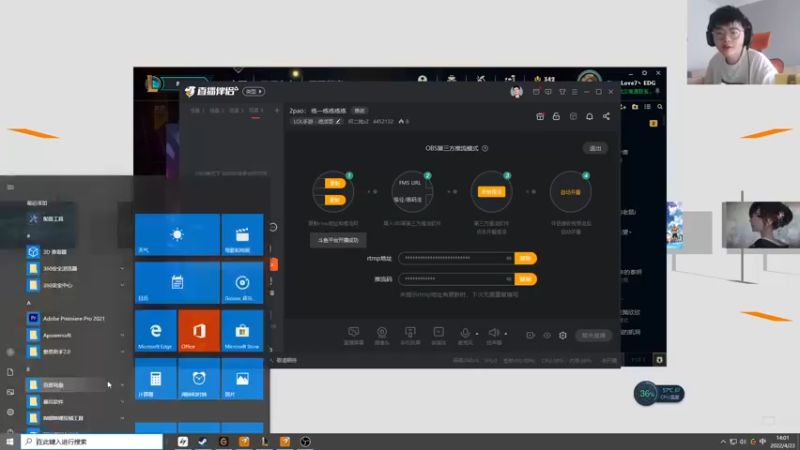
Task: Open Microsoft Store tile
Action: coord(242,331)
